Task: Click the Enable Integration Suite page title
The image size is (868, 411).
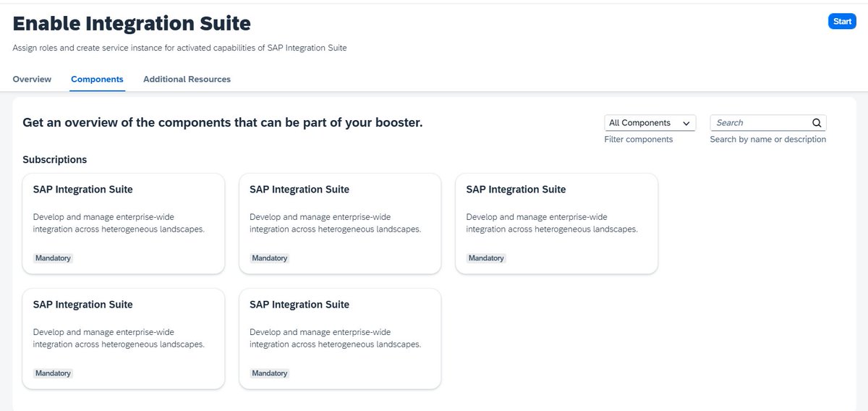Action: point(132,24)
